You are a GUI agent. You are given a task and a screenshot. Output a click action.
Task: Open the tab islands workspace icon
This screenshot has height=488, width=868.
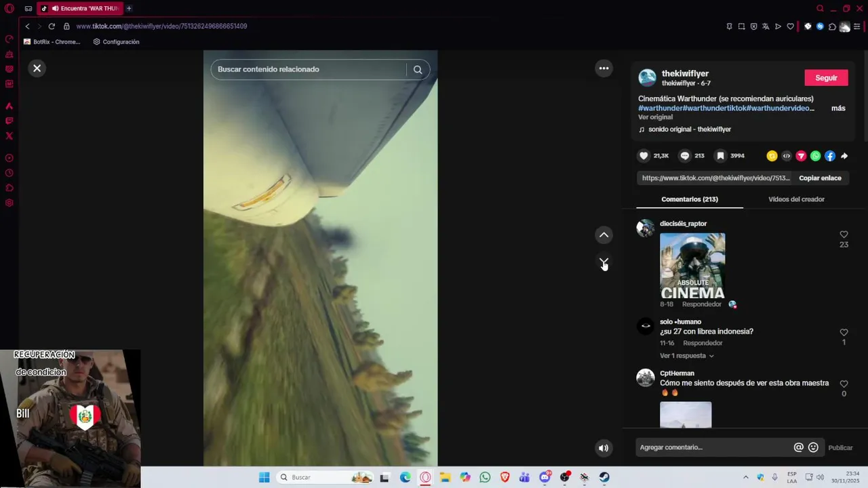[28, 8]
